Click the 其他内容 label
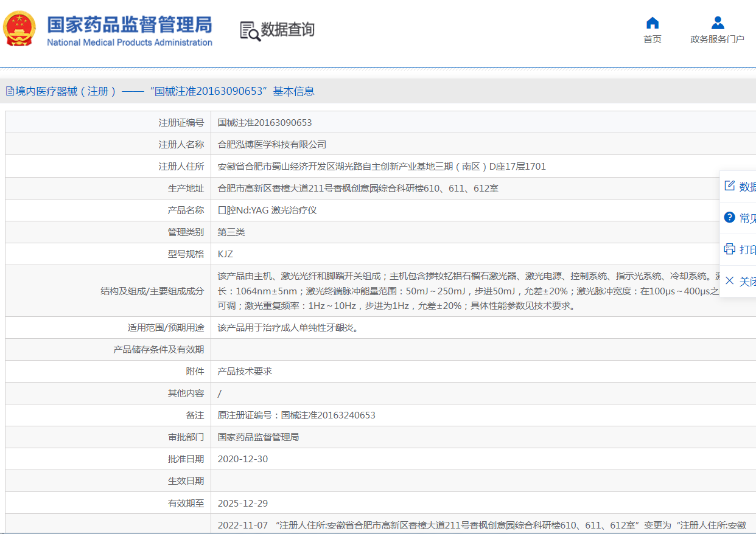This screenshot has height=534, width=756. (186, 393)
